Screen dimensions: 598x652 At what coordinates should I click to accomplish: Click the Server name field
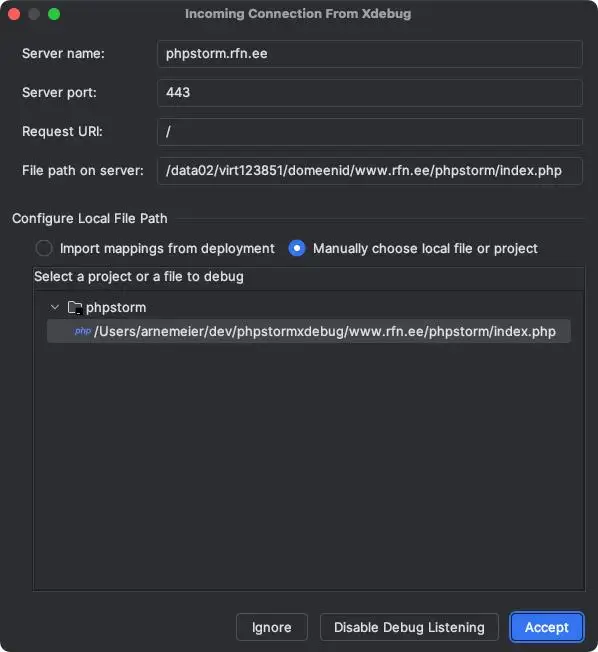tap(370, 54)
